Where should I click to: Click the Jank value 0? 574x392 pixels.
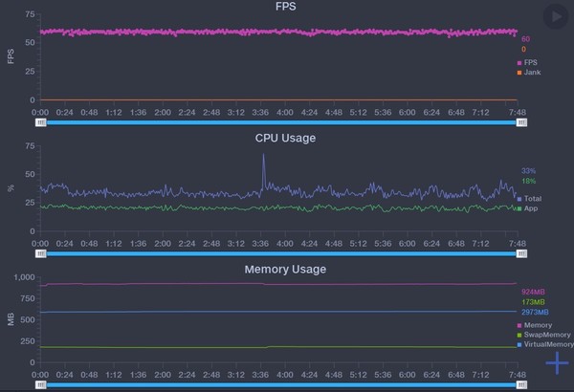point(524,49)
